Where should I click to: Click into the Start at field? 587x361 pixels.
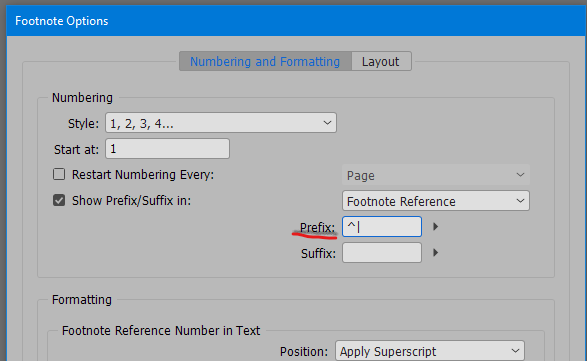[167, 149]
